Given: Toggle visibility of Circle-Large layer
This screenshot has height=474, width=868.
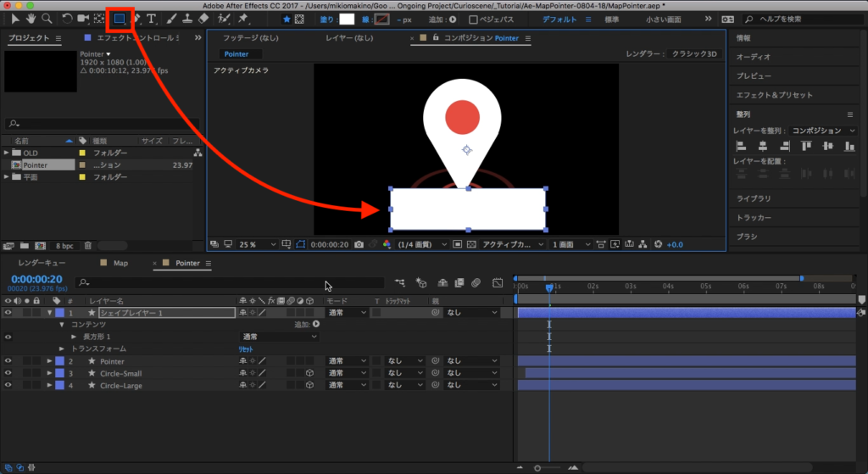Looking at the screenshot, I should tap(8, 385).
